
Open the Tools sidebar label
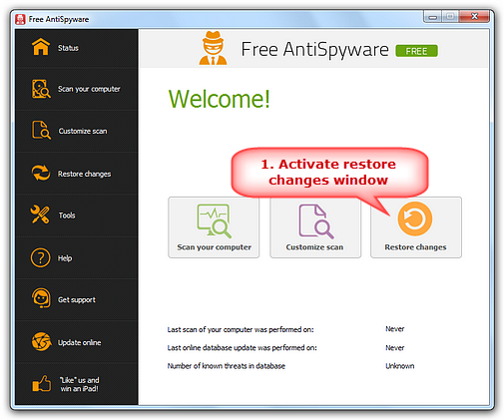tap(67, 215)
